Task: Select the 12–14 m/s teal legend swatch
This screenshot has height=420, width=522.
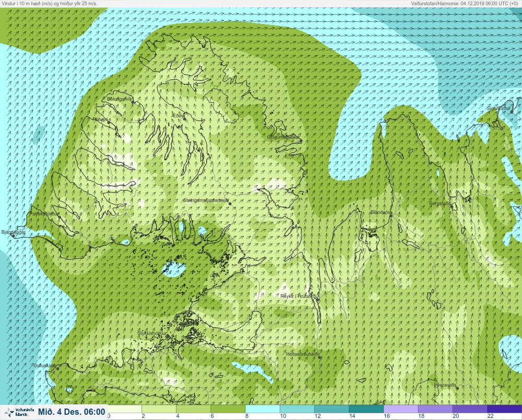Action: 332,409
